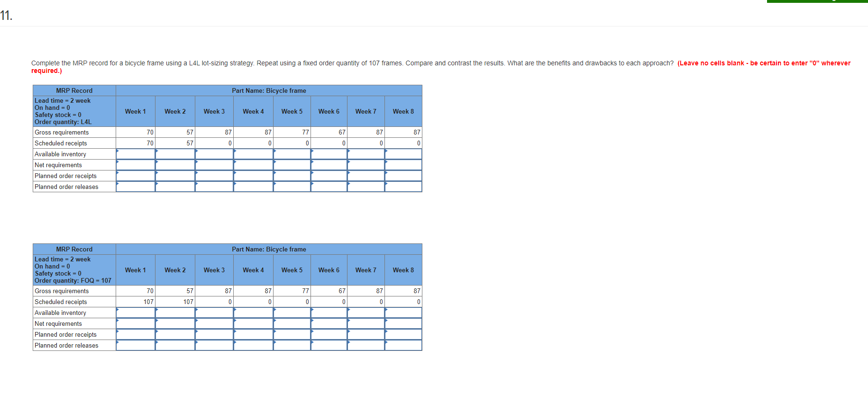Click 'Available inventory' row label in L4L table
This screenshot has height=403, width=868.
click(60, 154)
